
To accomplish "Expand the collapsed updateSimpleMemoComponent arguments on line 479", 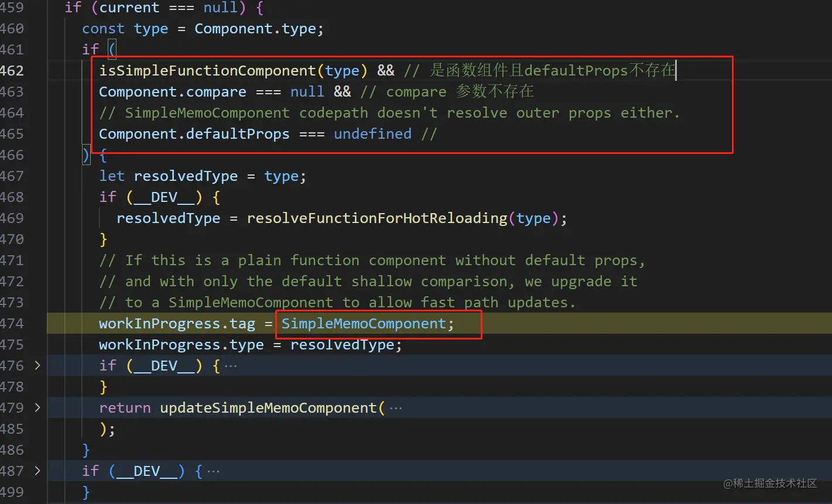I will 37,407.
